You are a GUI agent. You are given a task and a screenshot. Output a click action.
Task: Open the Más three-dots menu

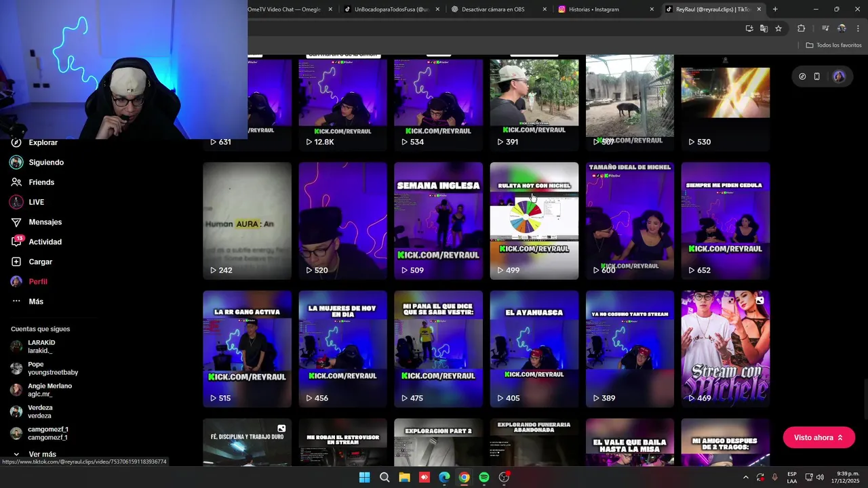coord(27,302)
